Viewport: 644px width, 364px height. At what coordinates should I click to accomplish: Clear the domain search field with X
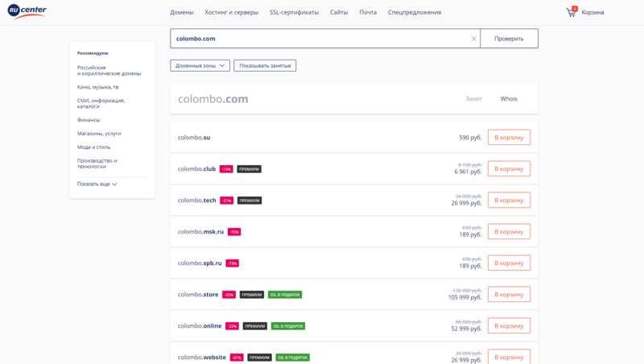(473, 39)
